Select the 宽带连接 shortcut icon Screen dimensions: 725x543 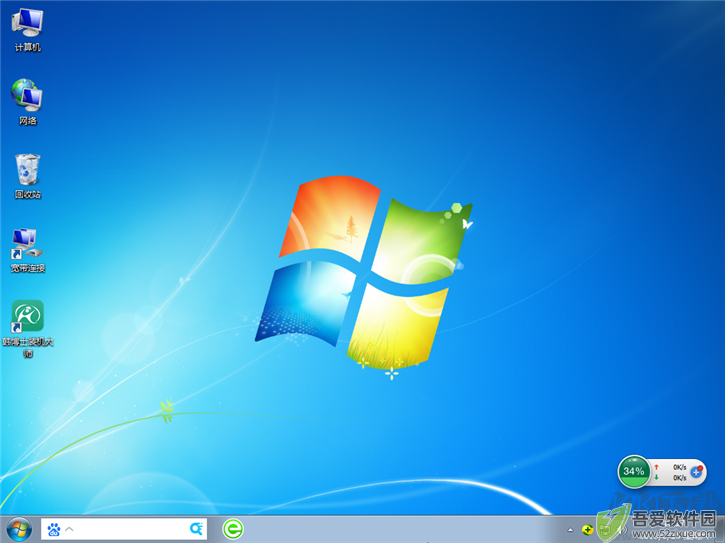click(27, 250)
